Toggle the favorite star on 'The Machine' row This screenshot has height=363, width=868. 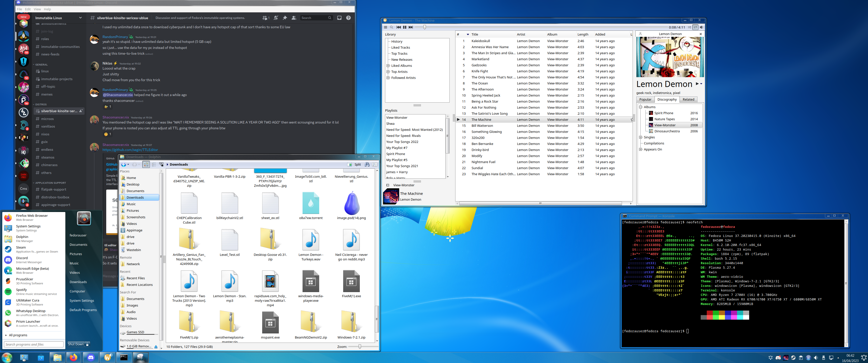click(x=632, y=119)
